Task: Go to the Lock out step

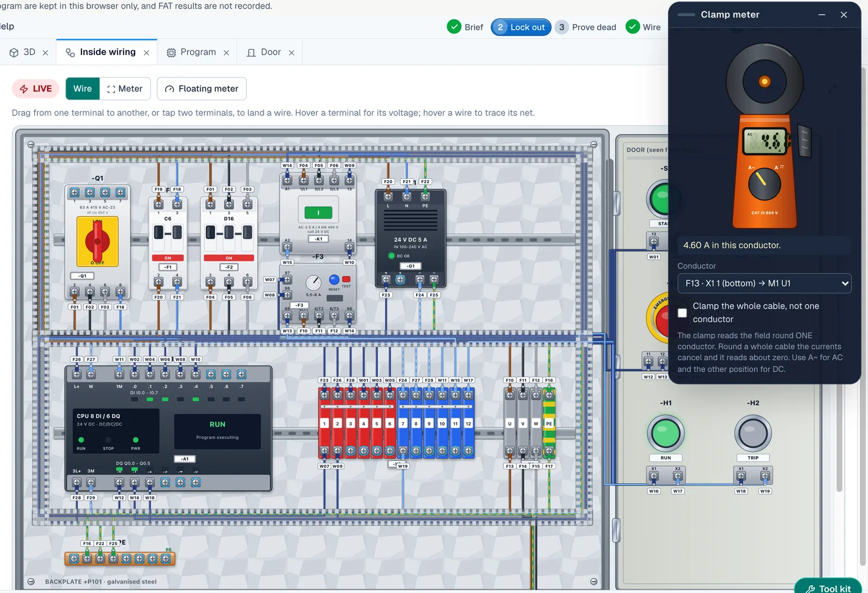Action: (x=521, y=27)
